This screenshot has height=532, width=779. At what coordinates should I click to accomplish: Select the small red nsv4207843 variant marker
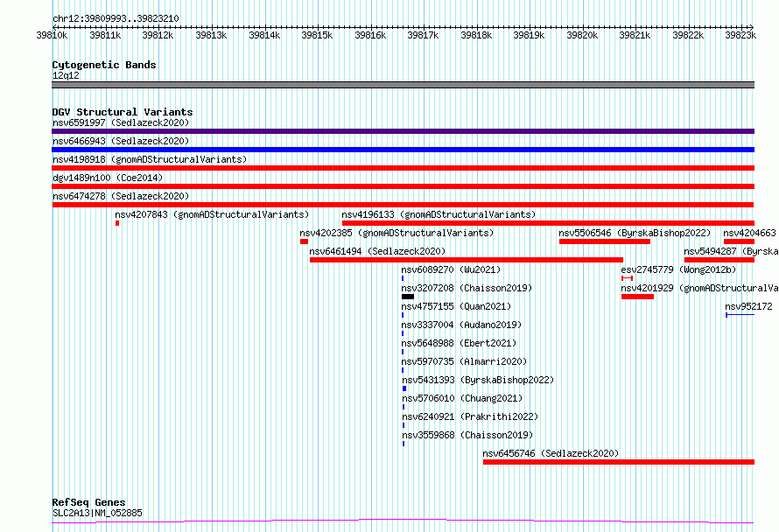pyautogui.click(x=117, y=223)
